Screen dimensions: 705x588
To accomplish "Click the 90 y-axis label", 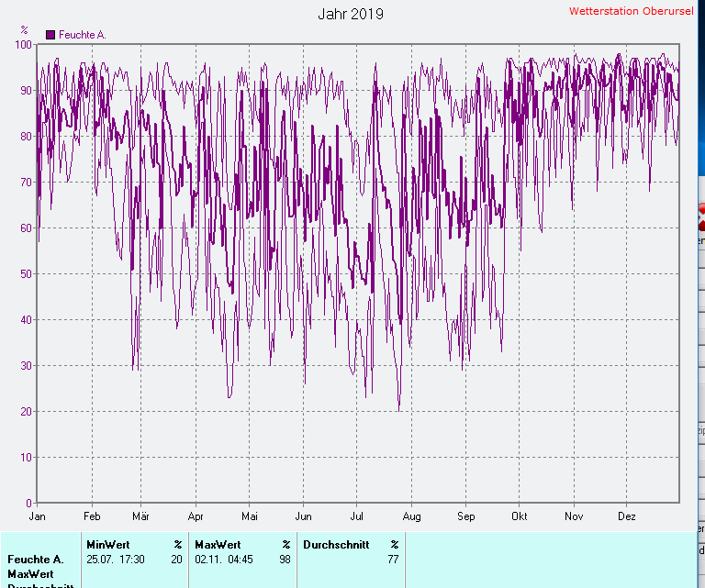I will (26, 90).
